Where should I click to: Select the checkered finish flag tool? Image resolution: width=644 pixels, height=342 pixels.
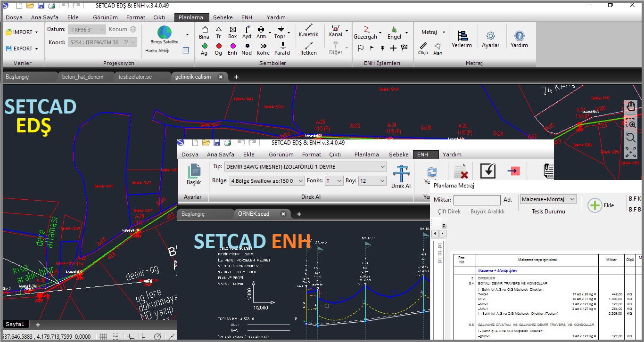point(404,48)
